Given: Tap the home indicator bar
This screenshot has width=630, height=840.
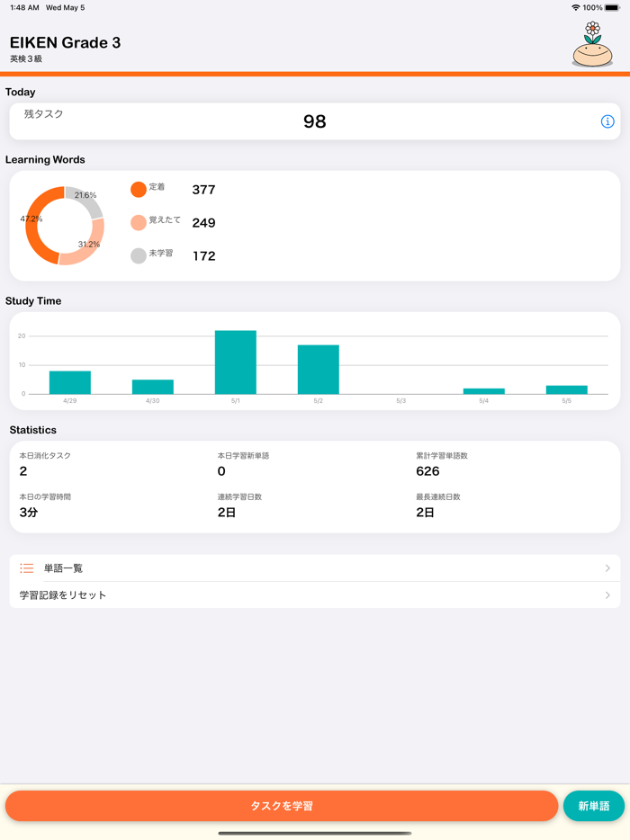Looking at the screenshot, I should pos(315,833).
